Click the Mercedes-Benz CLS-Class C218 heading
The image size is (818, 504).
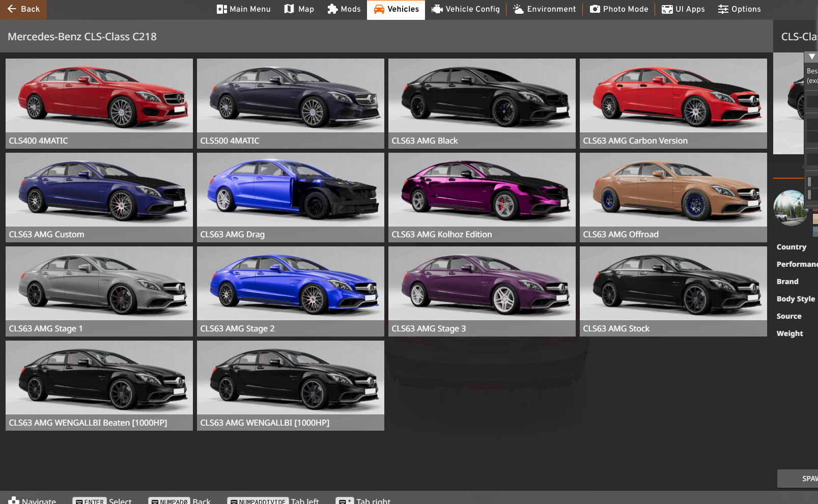[82, 37]
